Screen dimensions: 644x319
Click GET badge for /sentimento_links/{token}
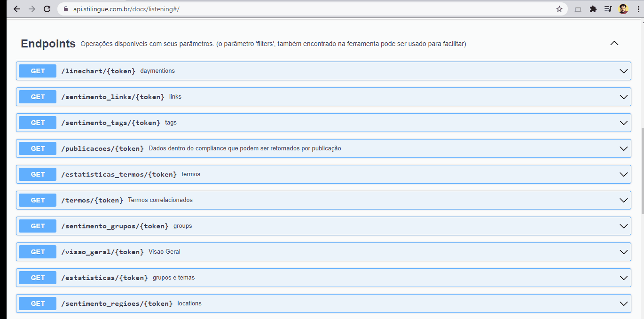click(x=38, y=97)
